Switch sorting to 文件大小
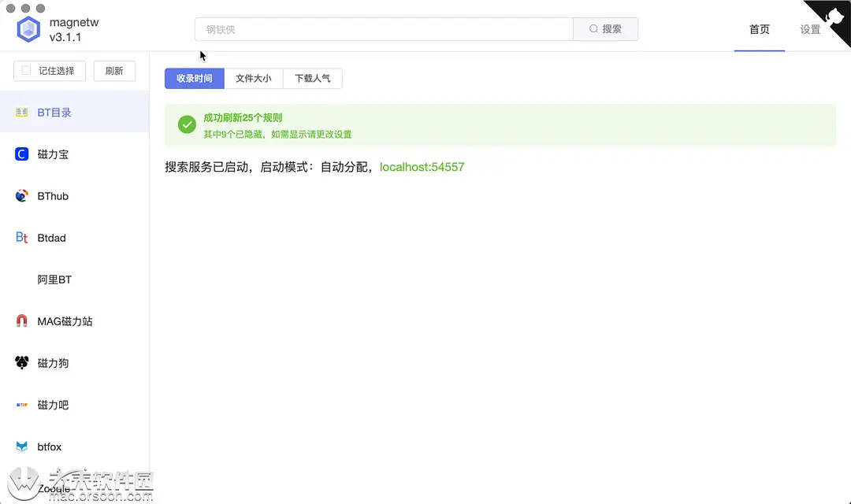This screenshot has height=504, width=851. coord(254,78)
